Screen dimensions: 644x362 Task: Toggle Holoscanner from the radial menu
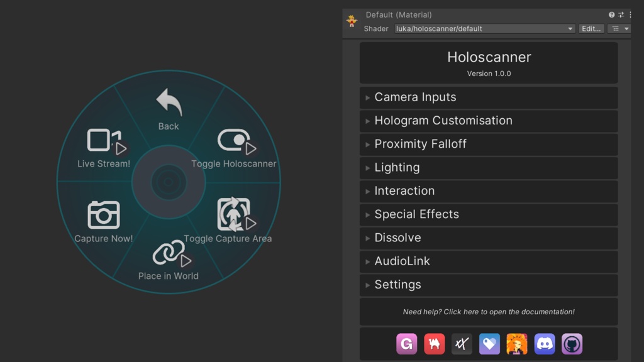233,140
